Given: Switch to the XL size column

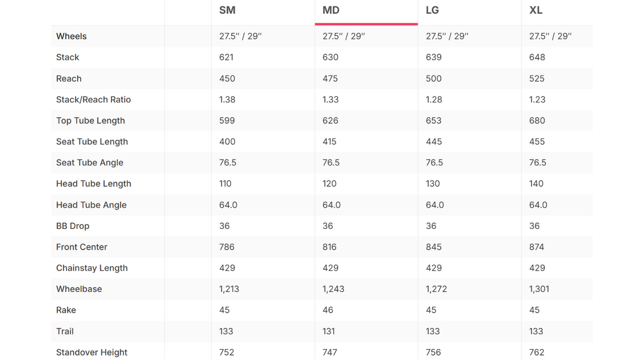Looking at the screenshot, I should pos(536,10).
